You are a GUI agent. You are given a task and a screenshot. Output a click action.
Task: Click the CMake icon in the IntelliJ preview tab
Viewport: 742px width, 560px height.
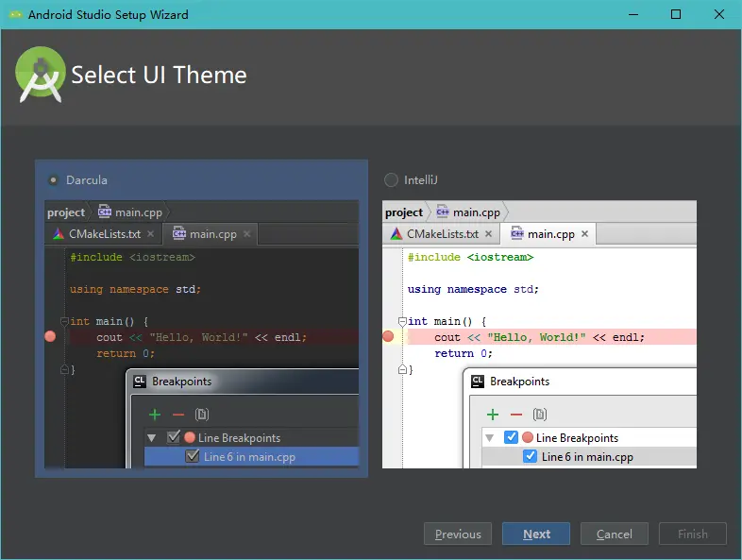[396, 234]
